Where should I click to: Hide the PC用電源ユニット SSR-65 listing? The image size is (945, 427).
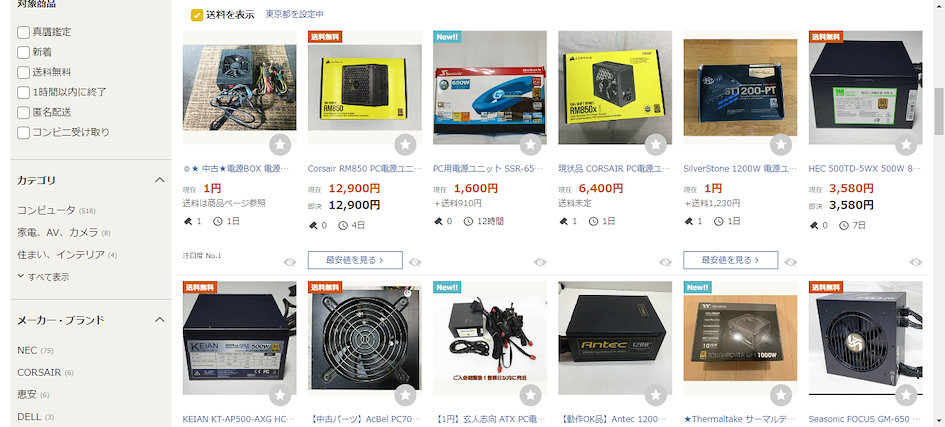[x=540, y=262]
